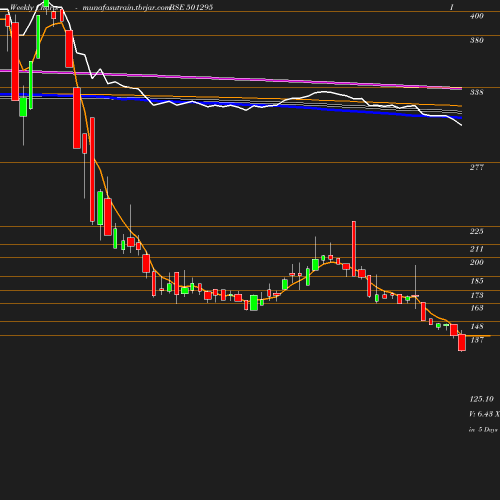The width and height of the screenshot is (500, 500).
Task: Select the 380 price axis label
Action: coord(476,40)
